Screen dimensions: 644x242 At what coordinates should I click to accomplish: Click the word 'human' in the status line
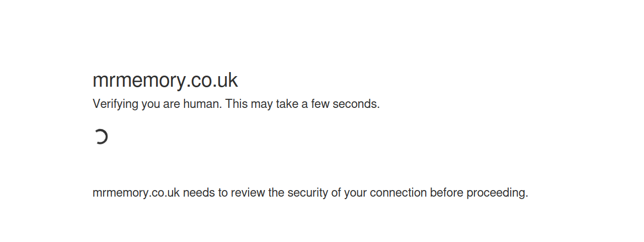click(x=201, y=104)
